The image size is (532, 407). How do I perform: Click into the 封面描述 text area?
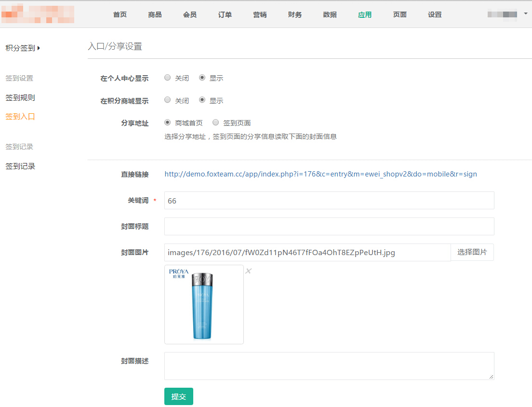point(329,366)
